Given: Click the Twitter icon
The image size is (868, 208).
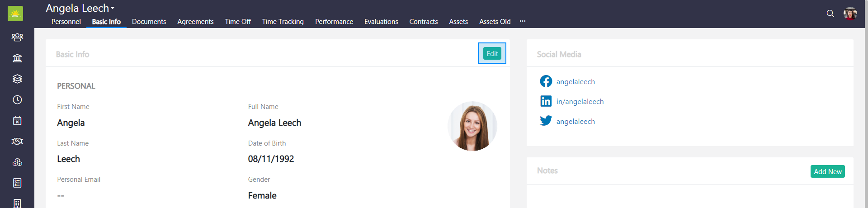Looking at the screenshot, I should [546, 121].
